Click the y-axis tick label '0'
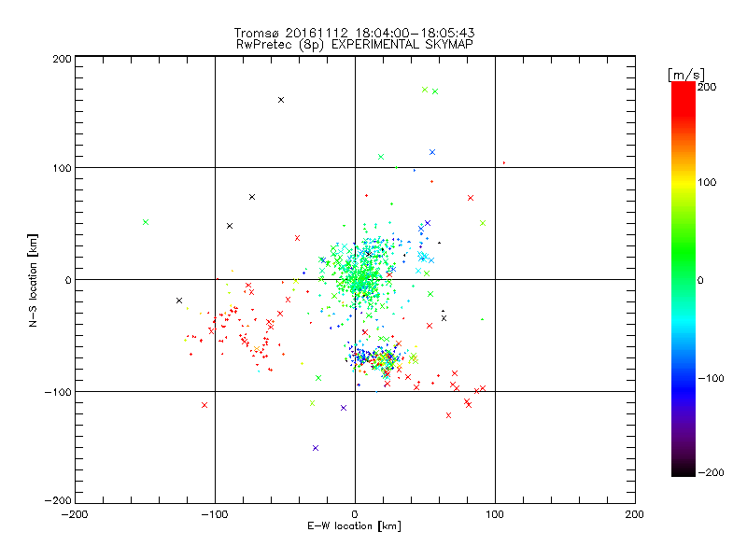Viewport: 747px width, 560px height. pos(68,281)
